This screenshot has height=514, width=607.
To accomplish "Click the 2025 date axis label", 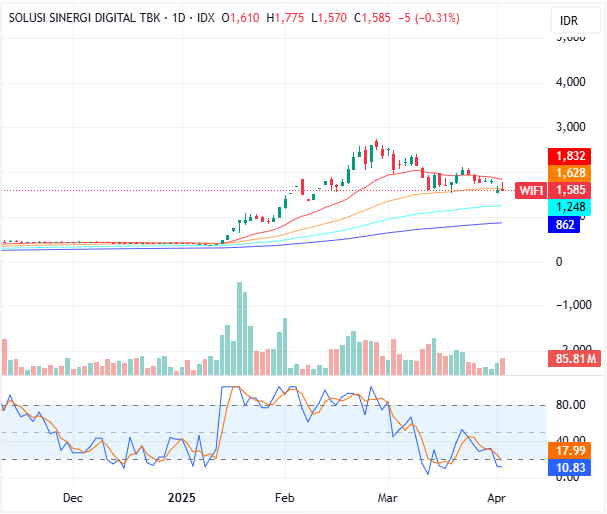I will 182,498.
